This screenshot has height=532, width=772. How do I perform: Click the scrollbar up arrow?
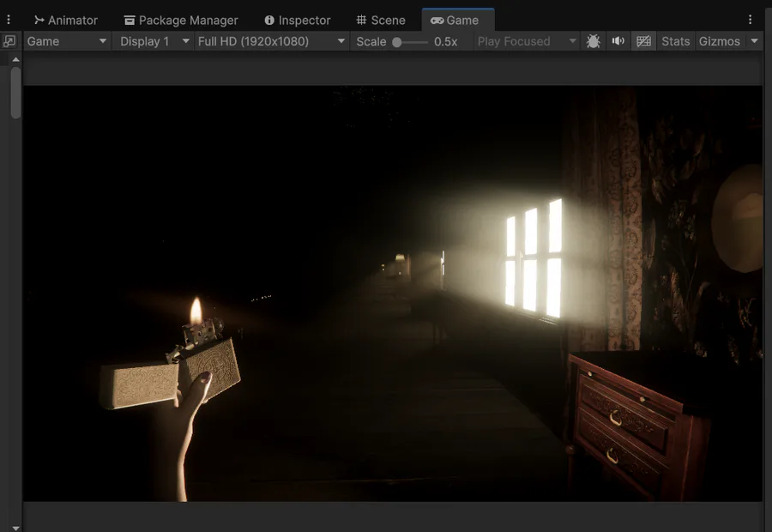pyautogui.click(x=15, y=59)
